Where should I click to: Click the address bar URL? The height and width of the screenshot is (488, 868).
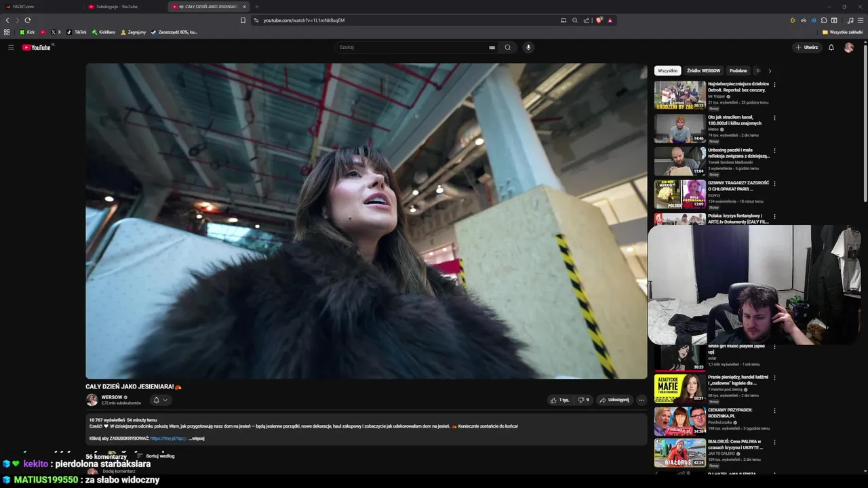(x=304, y=20)
